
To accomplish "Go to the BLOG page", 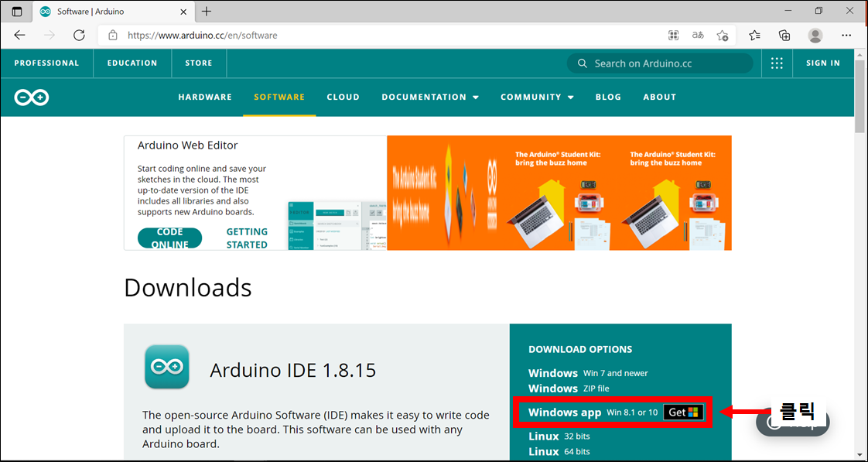I will click(608, 97).
